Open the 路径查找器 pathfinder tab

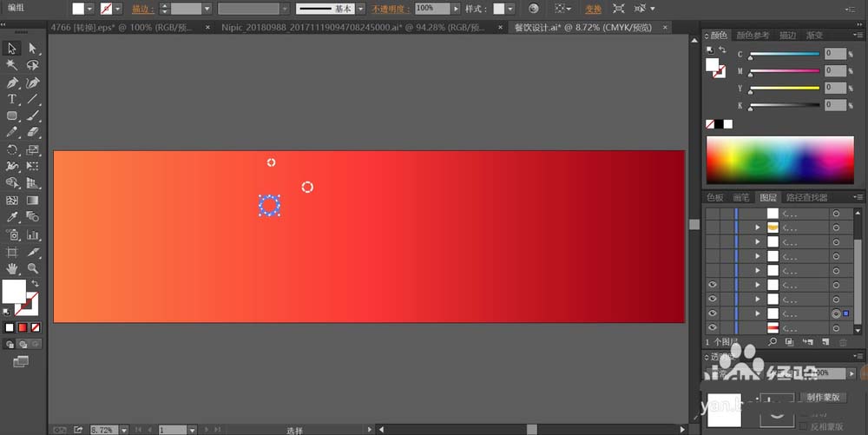point(806,198)
